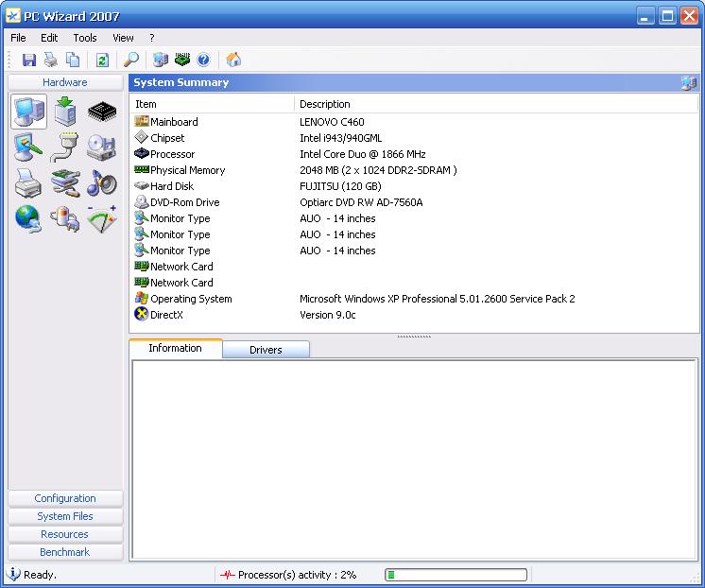The width and height of the screenshot is (705, 588).
Task: Click the icon at right of System Summary header
Action: pyautogui.click(x=688, y=83)
